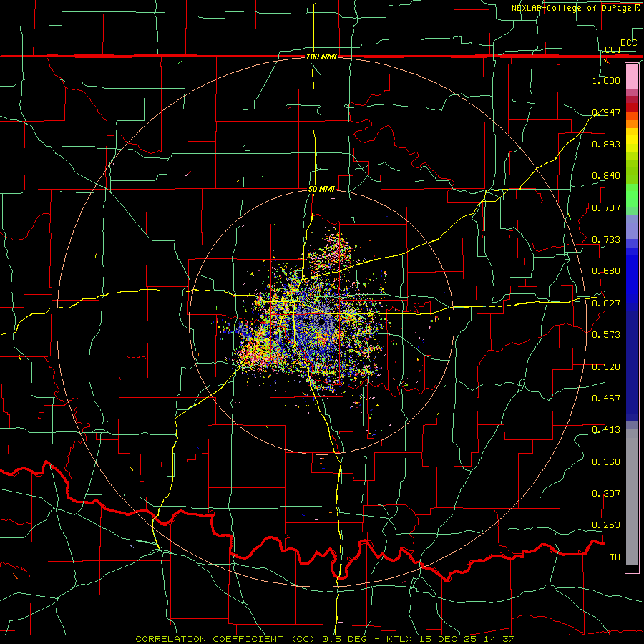
Task: Click the 1.000 value on the color scale
Action: click(606, 80)
